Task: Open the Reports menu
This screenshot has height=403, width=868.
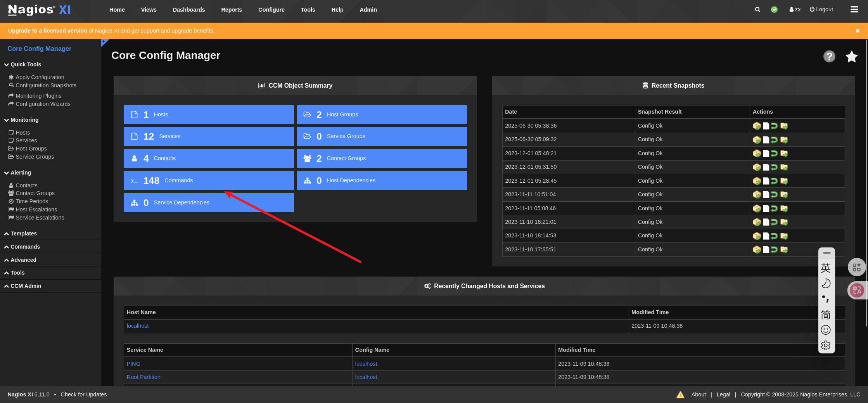Action: point(232,10)
